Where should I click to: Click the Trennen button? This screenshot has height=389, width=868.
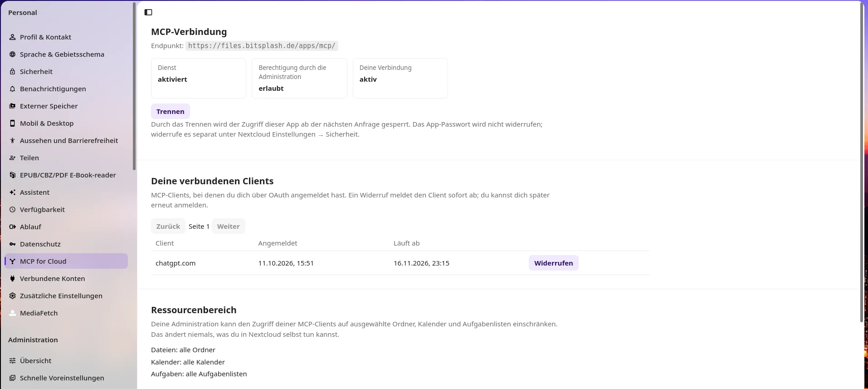pos(171,112)
